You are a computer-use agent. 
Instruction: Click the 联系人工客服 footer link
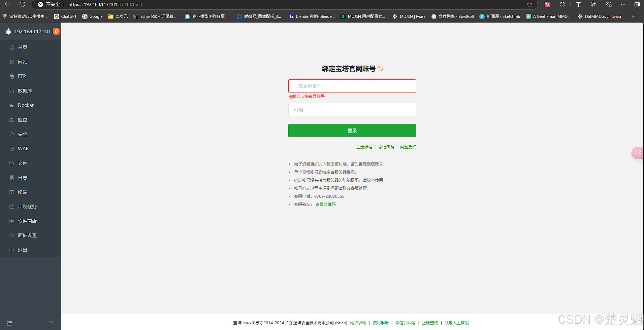click(457, 323)
